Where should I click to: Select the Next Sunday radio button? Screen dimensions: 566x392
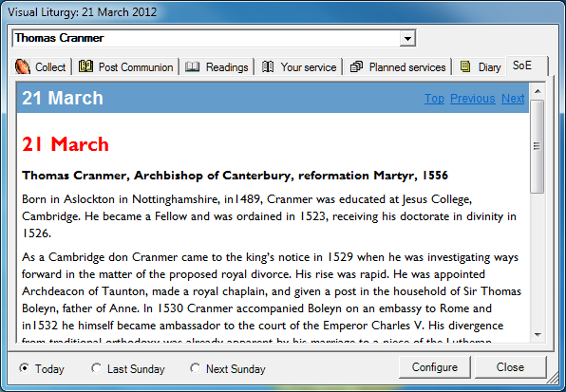click(196, 368)
